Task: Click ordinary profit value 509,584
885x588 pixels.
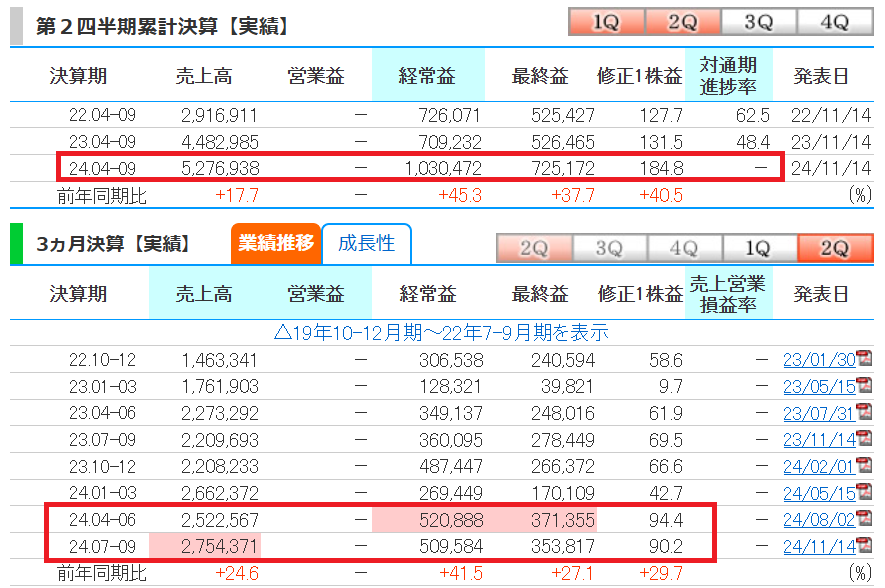Action: 451,546
